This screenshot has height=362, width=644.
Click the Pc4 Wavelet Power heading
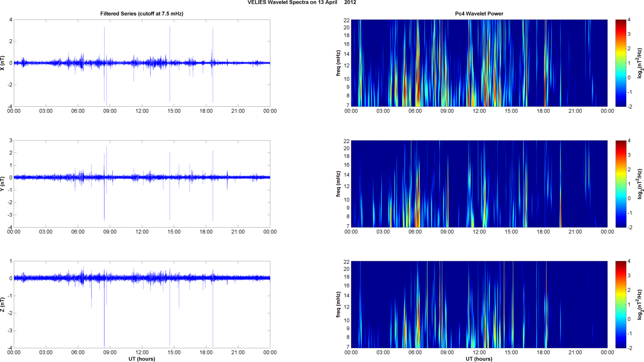(479, 14)
